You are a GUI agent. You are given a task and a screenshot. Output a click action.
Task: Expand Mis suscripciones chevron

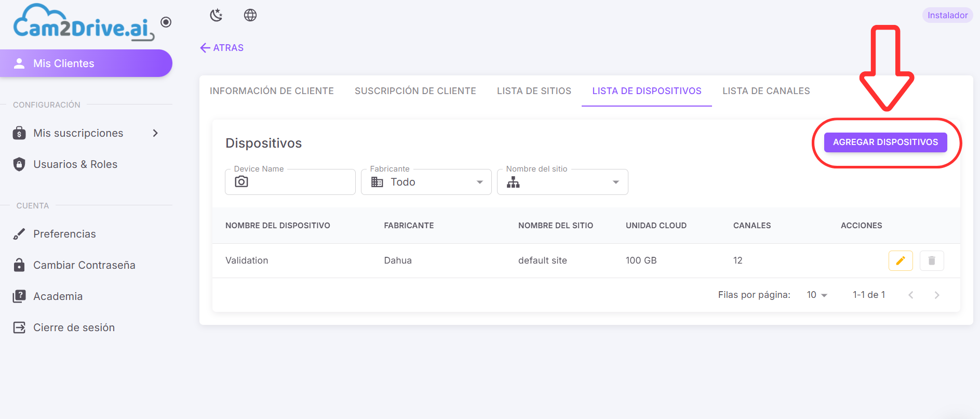(155, 133)
